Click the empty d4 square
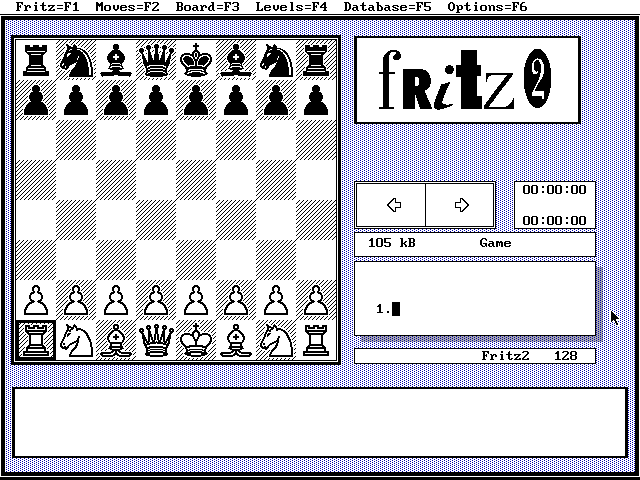 (x=156, y=220)
